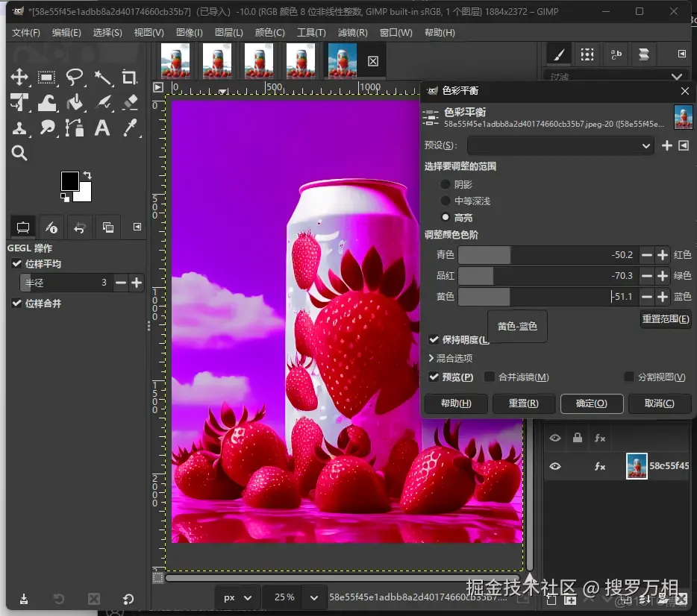Open the 滤镜(R) menu

tap(352, 33)
